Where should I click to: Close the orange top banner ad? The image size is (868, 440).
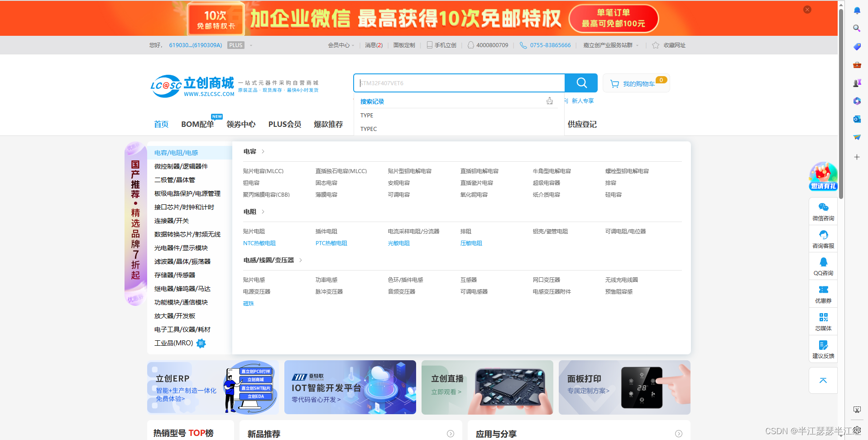tap(807, 10)
